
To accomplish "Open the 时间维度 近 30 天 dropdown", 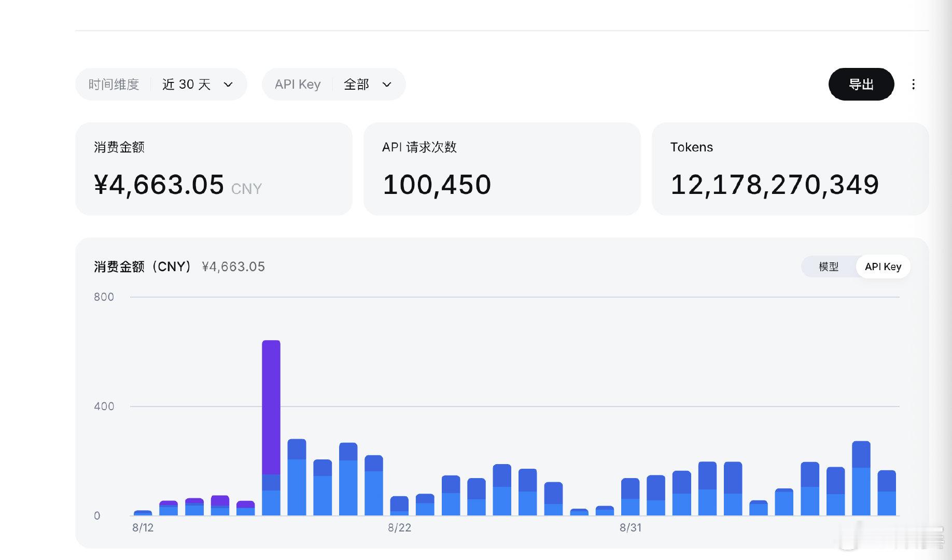I will [161, 84].
